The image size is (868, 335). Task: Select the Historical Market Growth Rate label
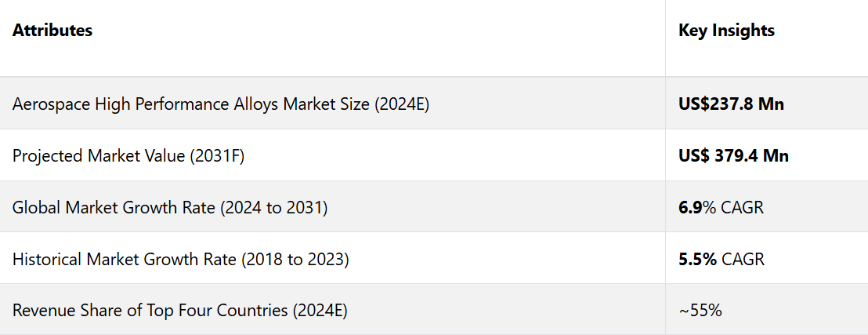click(180, 258)
